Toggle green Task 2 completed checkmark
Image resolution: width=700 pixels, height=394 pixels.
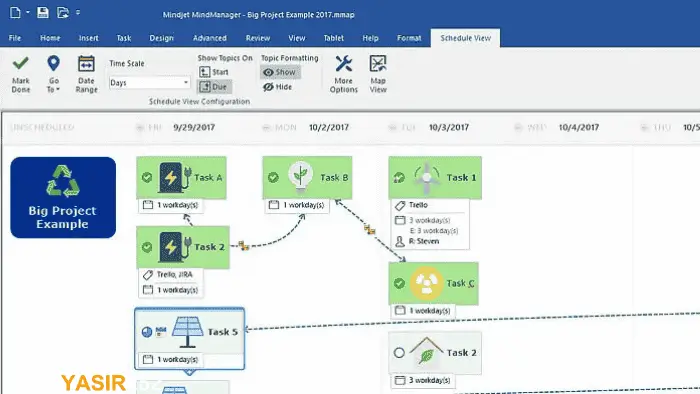(x=147, y=247)
